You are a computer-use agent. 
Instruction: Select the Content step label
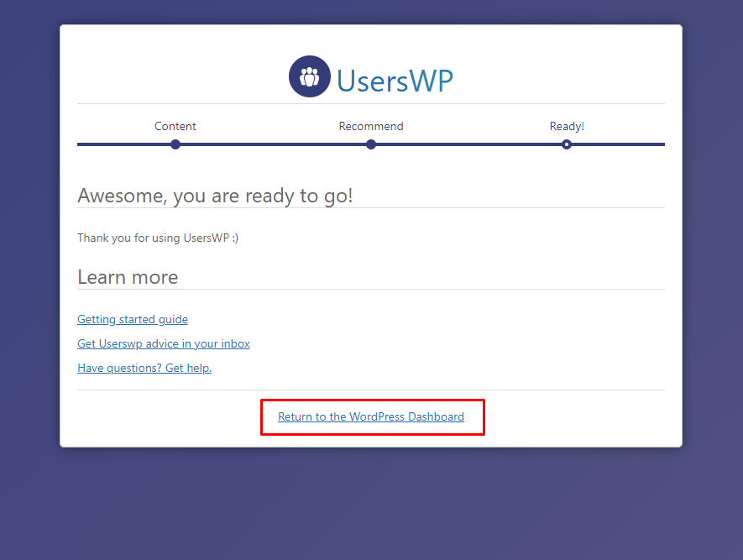[x=175, y=126]
